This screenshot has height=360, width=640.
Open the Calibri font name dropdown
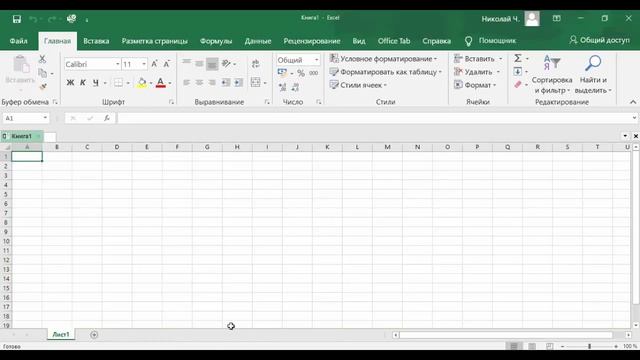click(117, 64)
